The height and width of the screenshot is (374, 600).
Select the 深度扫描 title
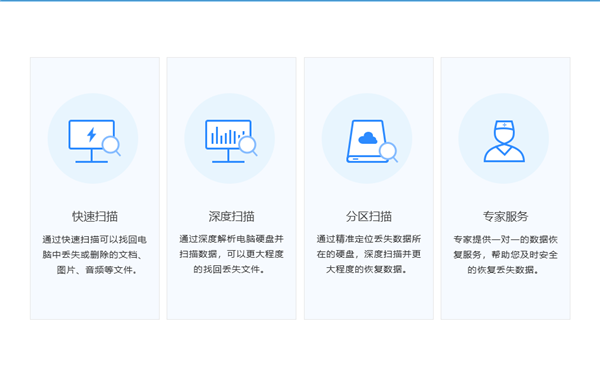[232, 216]
